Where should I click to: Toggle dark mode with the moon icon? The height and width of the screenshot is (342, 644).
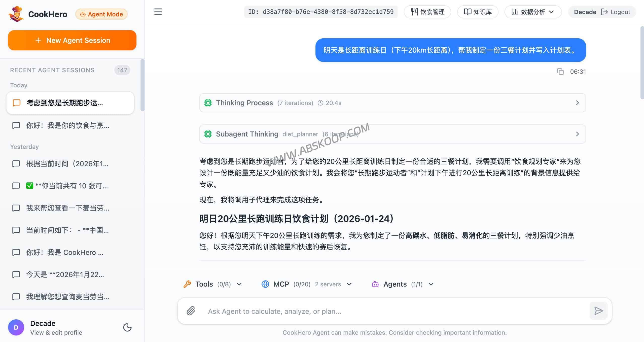(127, 327)
